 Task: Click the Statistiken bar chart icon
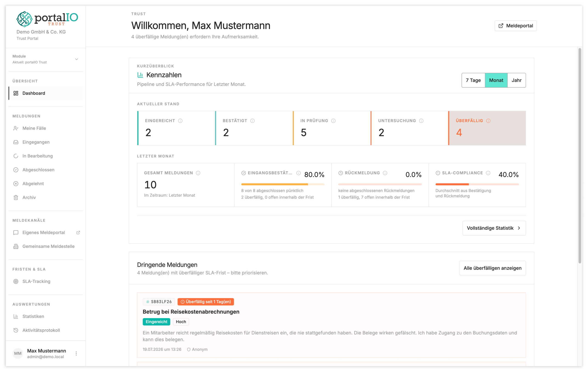(16, 316)
